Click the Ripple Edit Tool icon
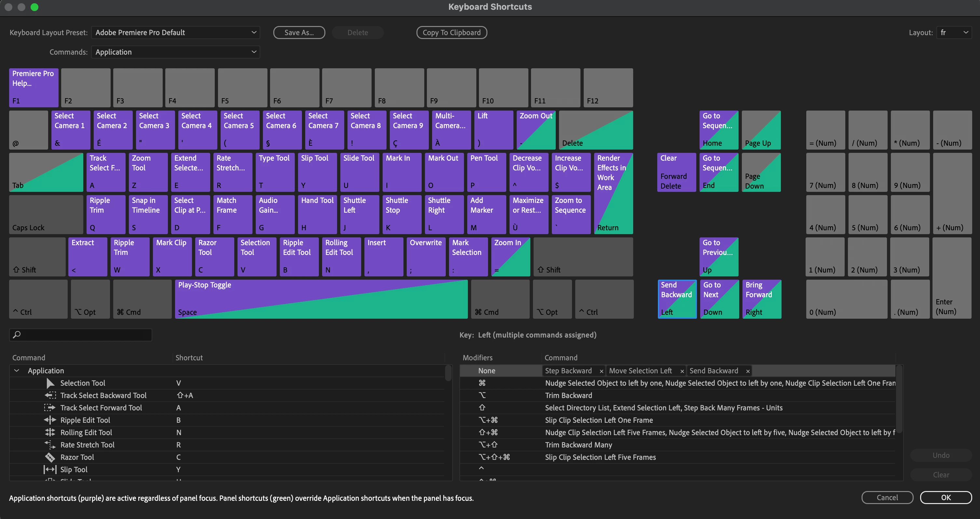The width and height of the screenshot is (980, 519). (50, 420)
